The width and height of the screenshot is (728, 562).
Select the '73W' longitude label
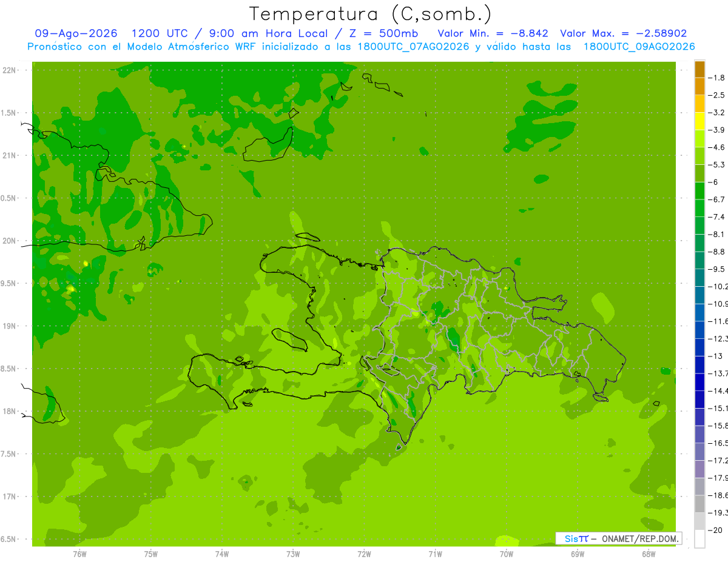[x=293, y=554]
